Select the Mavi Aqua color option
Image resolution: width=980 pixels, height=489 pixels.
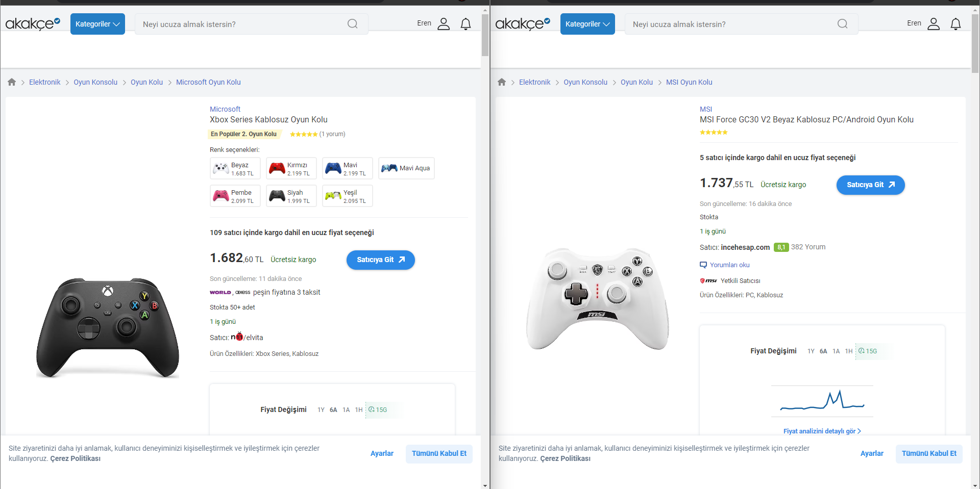tap(406, 168)
